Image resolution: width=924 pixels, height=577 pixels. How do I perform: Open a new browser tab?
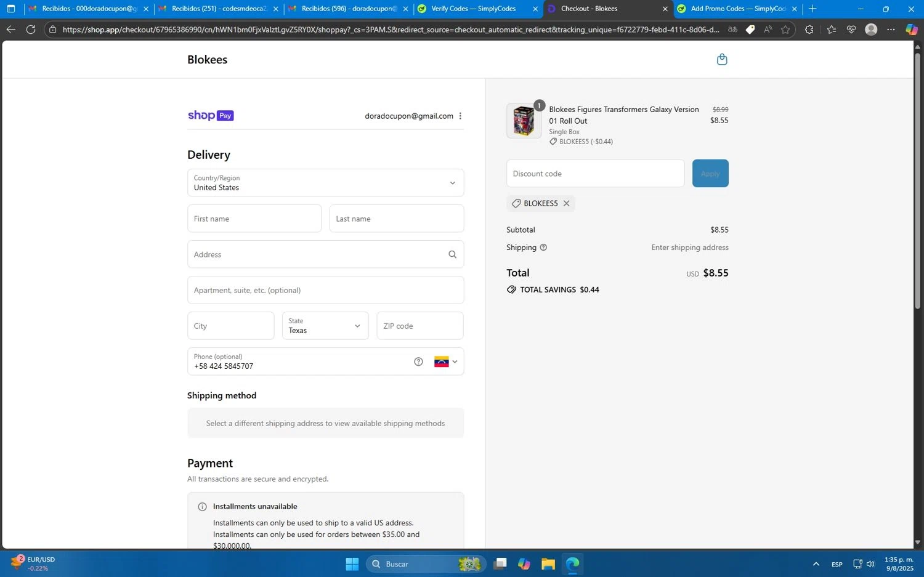tap(813, 9)
